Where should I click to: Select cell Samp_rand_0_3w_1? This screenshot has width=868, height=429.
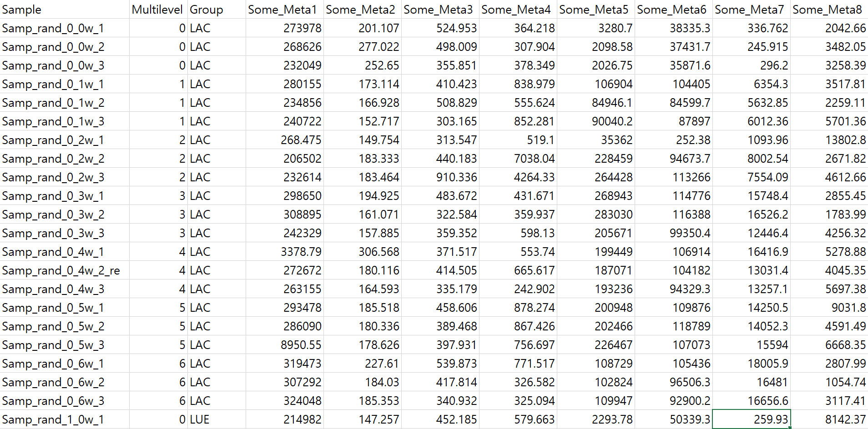coord(65,196)
